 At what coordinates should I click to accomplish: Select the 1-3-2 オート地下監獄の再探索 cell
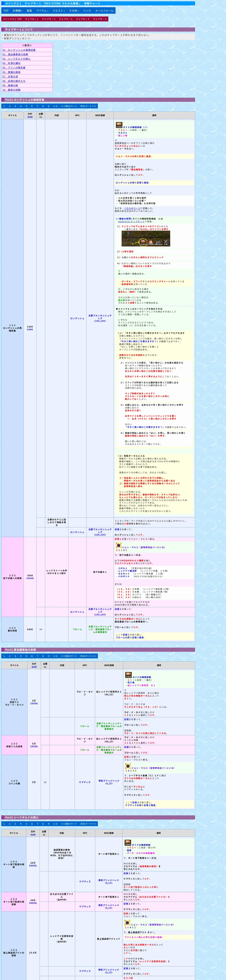click(x=14, y=902)
